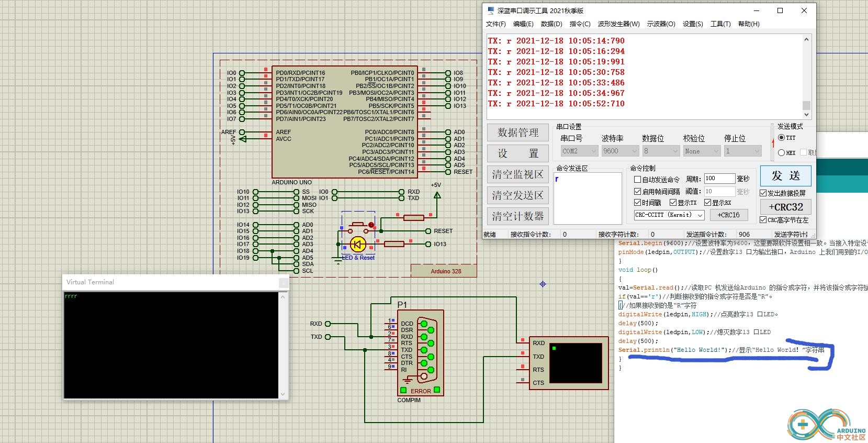Open the stop bits dropdown showing 1

(742, 151)
